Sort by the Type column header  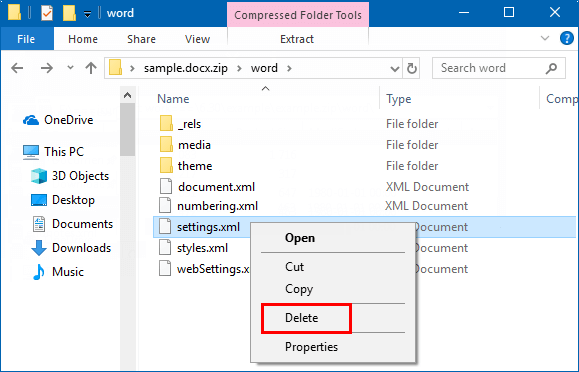pyautogui.click(x=399, y=99)
